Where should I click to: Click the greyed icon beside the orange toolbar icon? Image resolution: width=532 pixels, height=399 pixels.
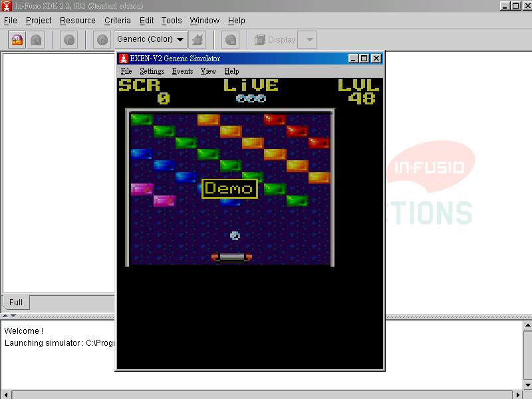tap(36, 40)
